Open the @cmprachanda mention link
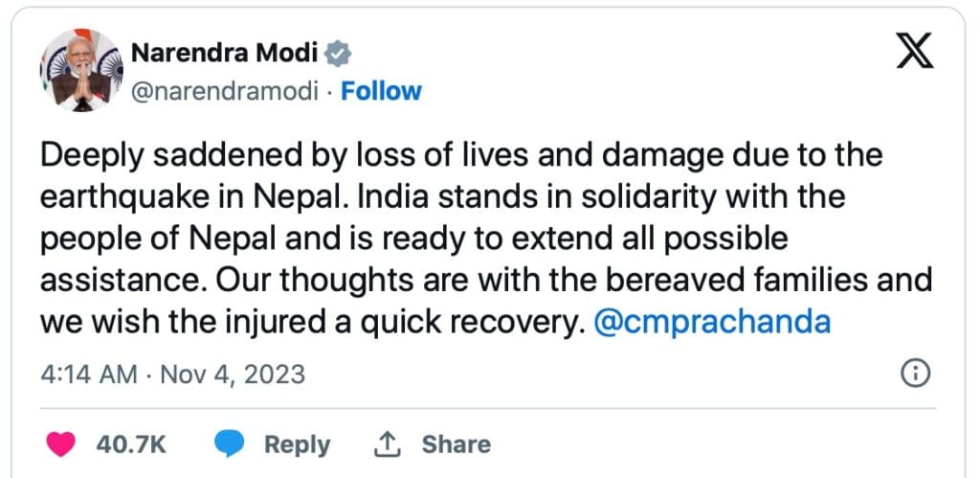The width and height of the screenshot is (980, 478). click(x=712, y=322)
